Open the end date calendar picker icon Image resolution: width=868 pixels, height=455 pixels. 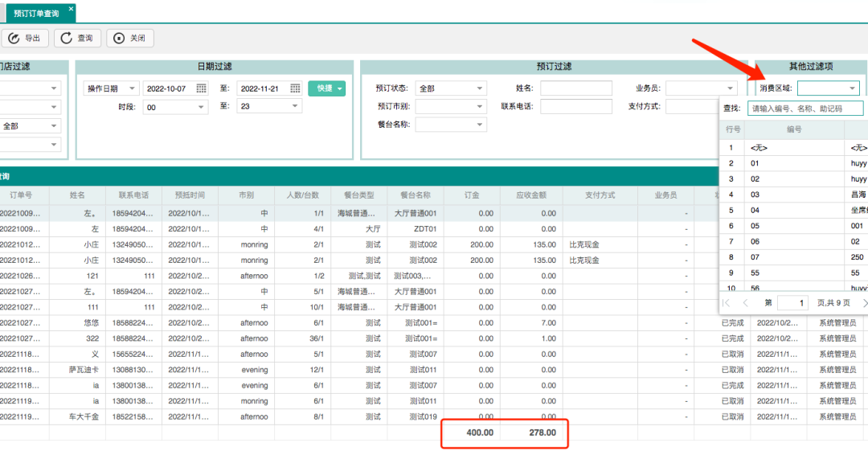click(295, 88)
